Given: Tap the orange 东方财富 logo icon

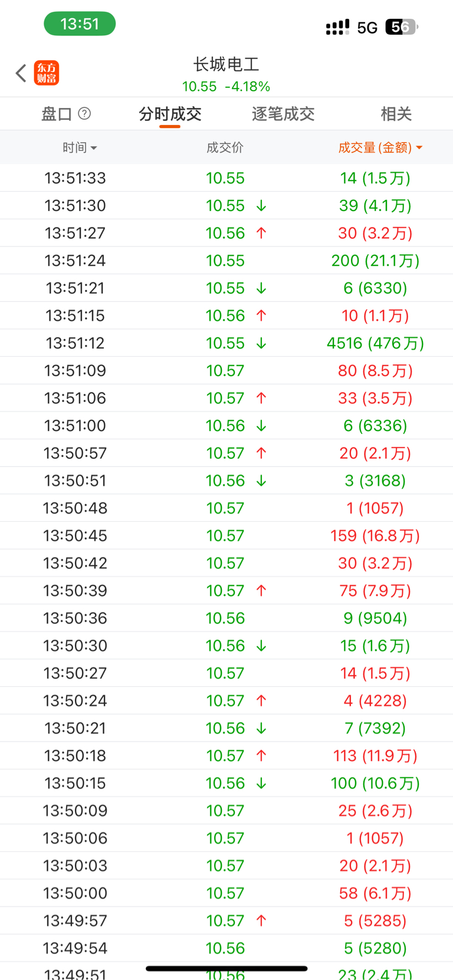Looking at the screenshot, I should coord(47,73).
